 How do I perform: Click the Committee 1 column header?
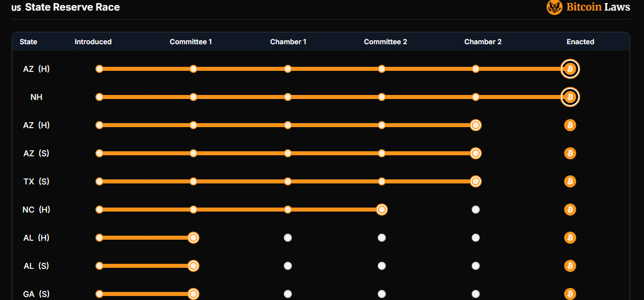click(191, 42)
